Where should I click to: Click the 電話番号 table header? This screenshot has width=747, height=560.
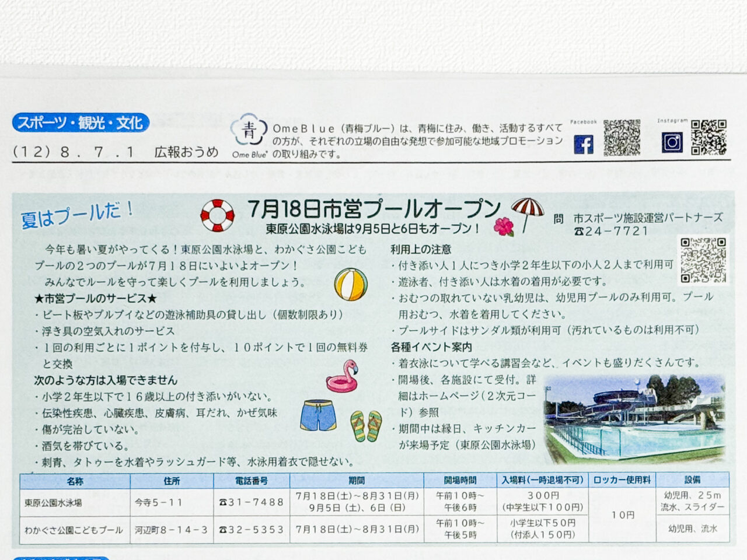pyautogui.click(x=252, y=481)
